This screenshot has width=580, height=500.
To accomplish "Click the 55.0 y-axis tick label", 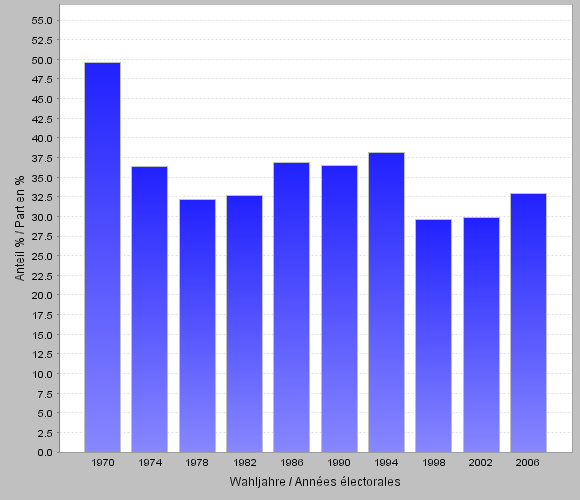I will tap(42, 21).
